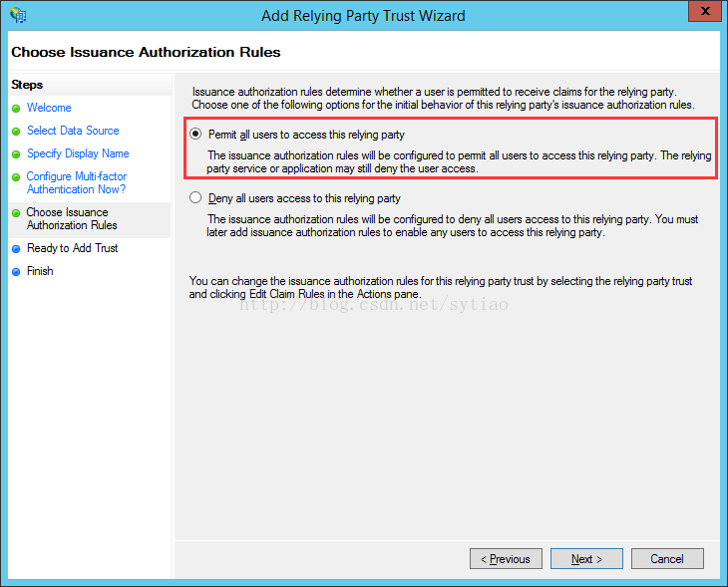
Task: Click green bullet beside Choose Issuance Authorization
Action: [16, 213]
